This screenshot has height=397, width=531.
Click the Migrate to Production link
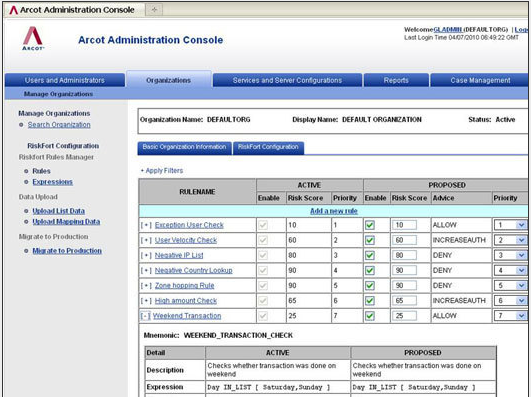[67, 251]
